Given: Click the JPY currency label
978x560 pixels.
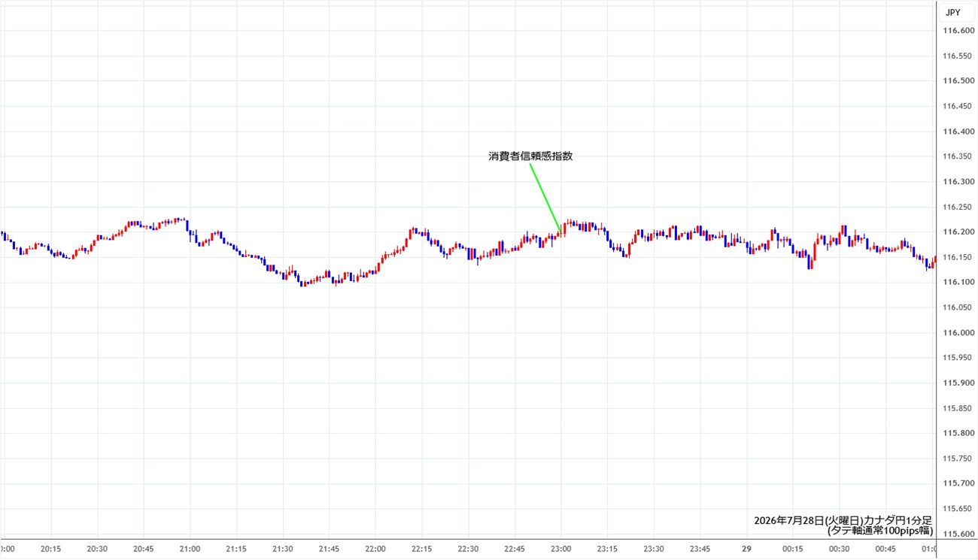Looking at the screenshot, I should [952, 12].
